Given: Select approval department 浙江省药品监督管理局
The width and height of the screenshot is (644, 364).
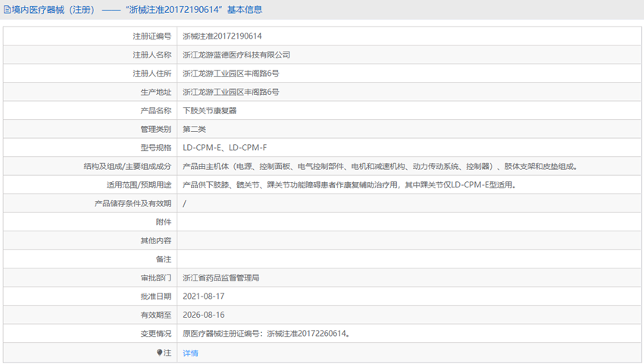Looking at the screenshot, I should [x=221, y=278].
